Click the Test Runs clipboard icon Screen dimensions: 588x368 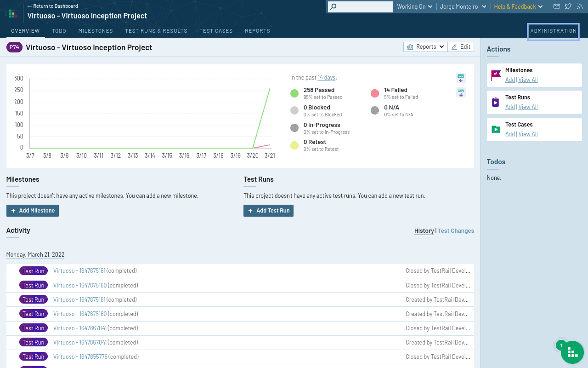(496, 102)
